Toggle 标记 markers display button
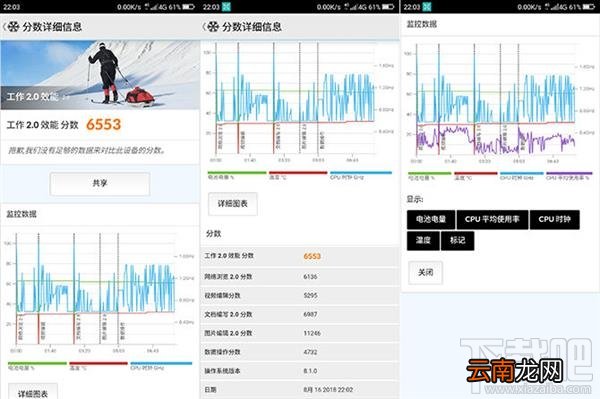The image size is (600, 399). coord(457,241)
